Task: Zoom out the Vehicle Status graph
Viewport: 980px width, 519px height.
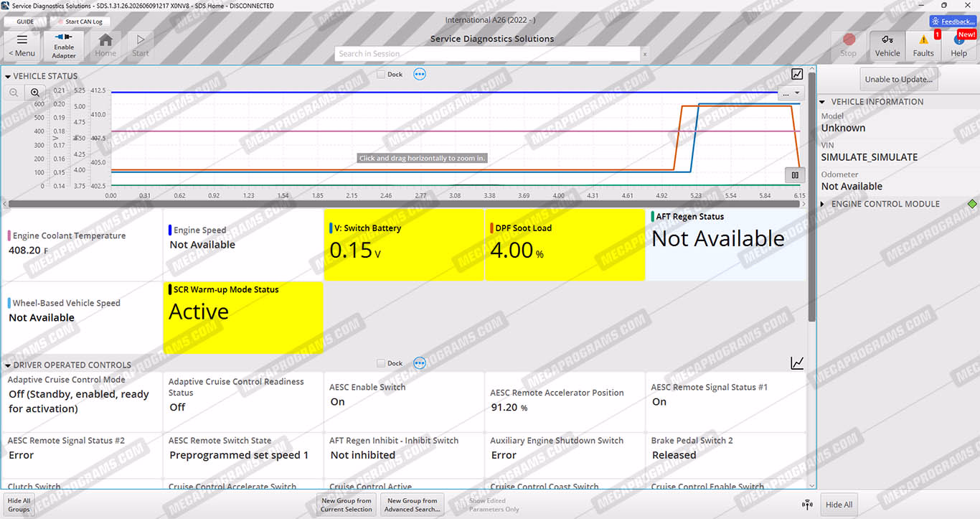Action: (x=14, y=92)
